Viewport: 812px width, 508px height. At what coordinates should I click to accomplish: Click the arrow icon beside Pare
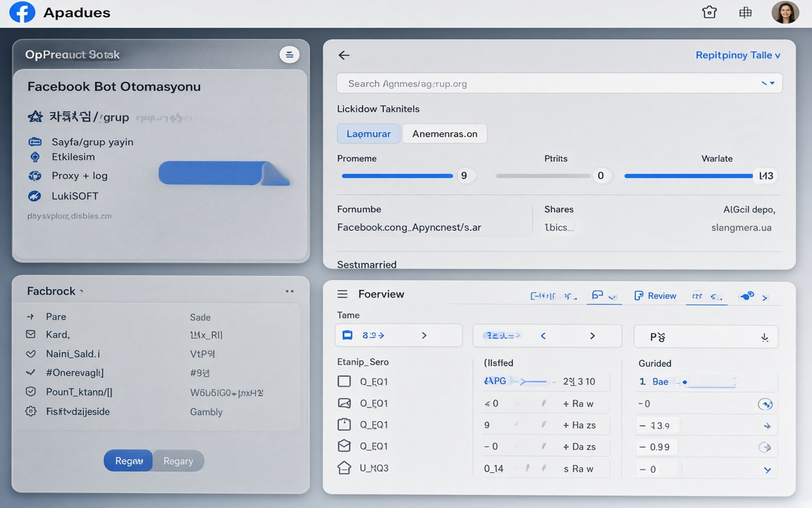[x=30, y=316]
